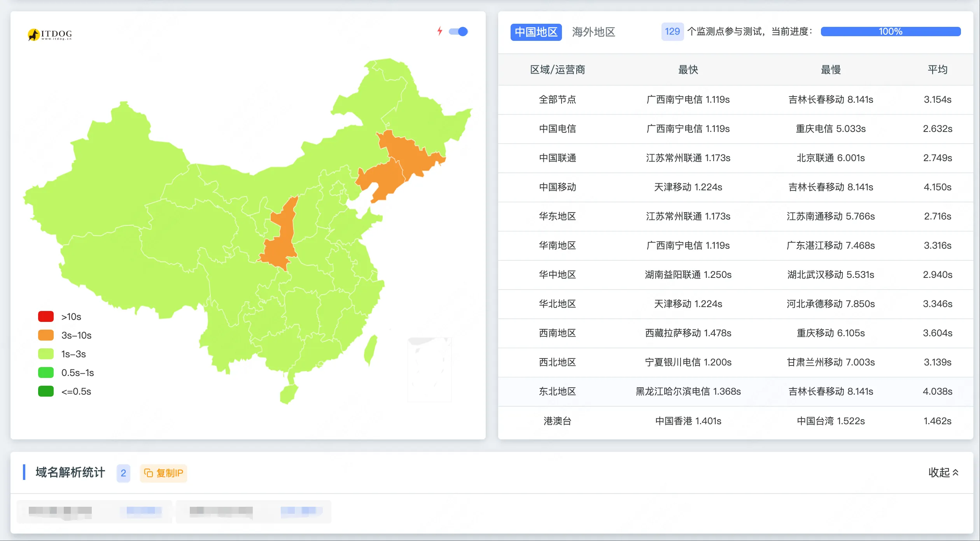The width and height of the screenshot is (980, 541).
Task: Click the red >10s legend swatch
Action: tap(46, 316)
